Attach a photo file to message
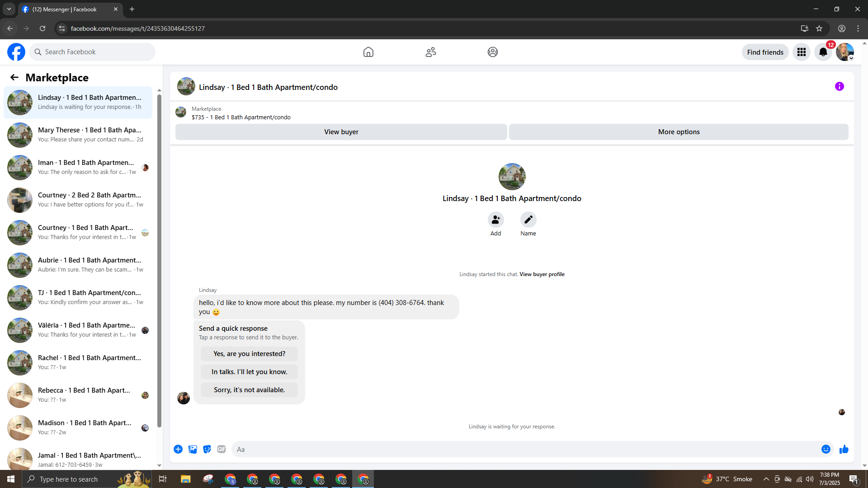The width and height of the screenshot is (868, 488). pyautogui.click(x=193, y=449)
